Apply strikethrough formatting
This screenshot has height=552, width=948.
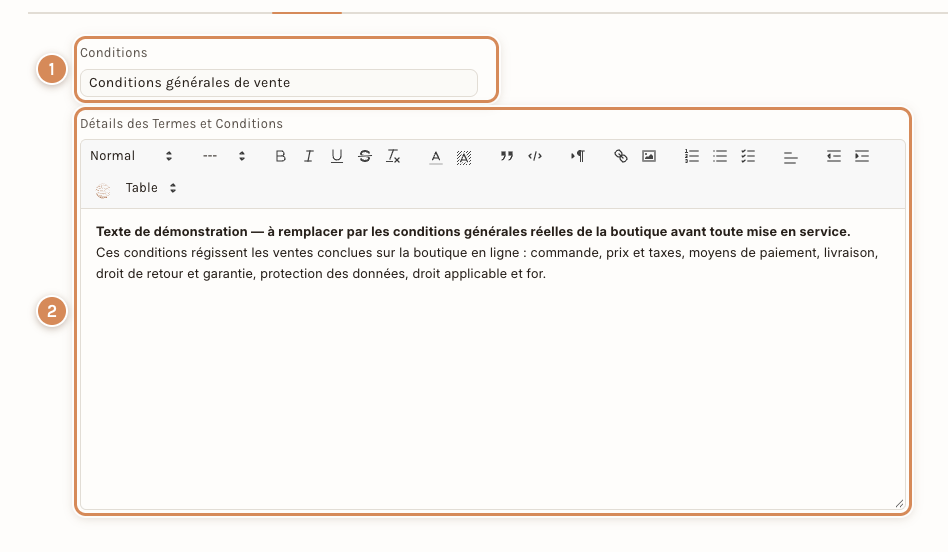pos(365,156)
